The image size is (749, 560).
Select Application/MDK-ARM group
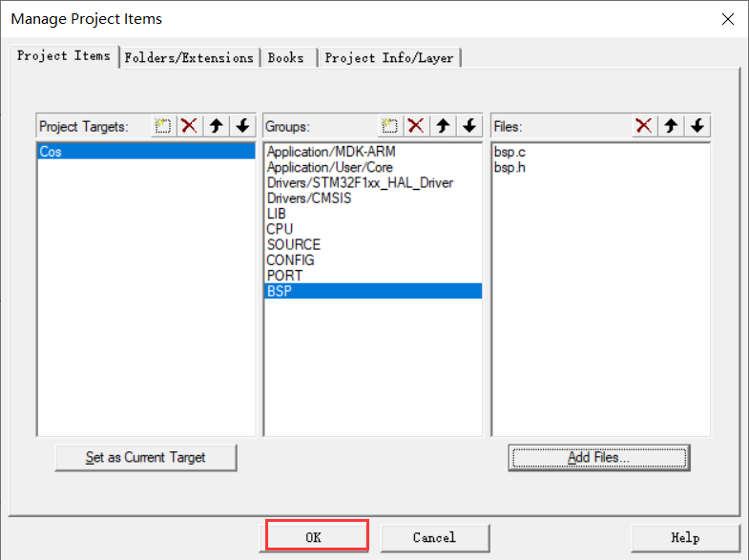point(372,152)
